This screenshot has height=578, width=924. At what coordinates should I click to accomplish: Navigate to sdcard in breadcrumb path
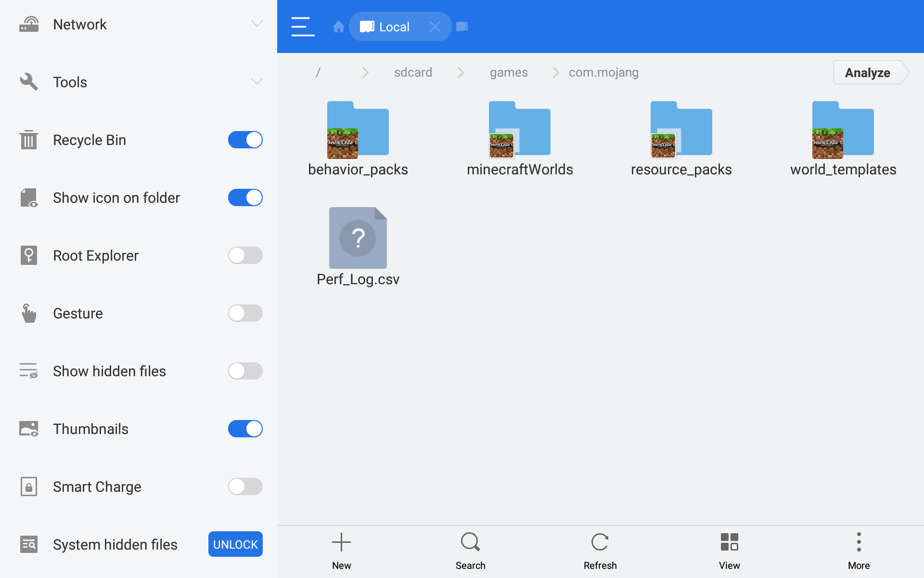point(413,72)
